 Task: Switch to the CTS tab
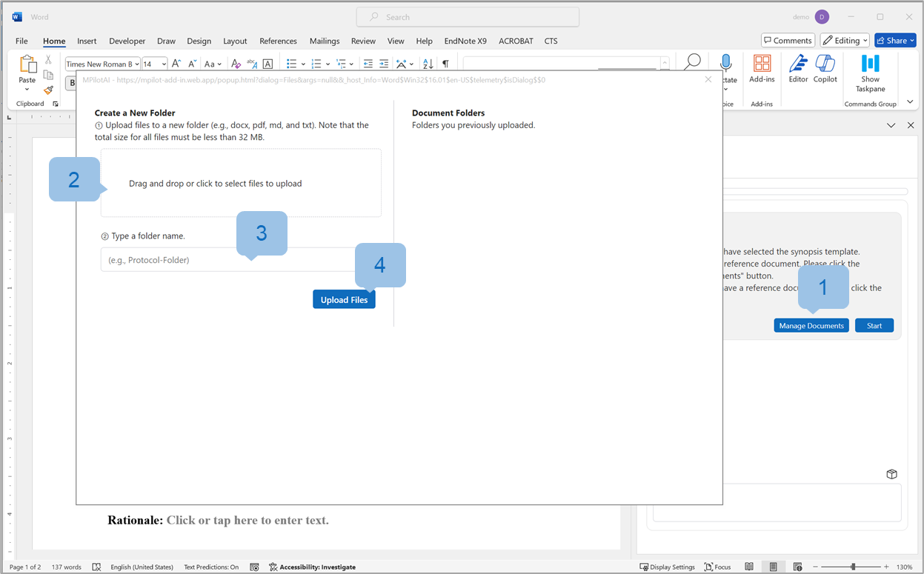[x=551, y=41]
